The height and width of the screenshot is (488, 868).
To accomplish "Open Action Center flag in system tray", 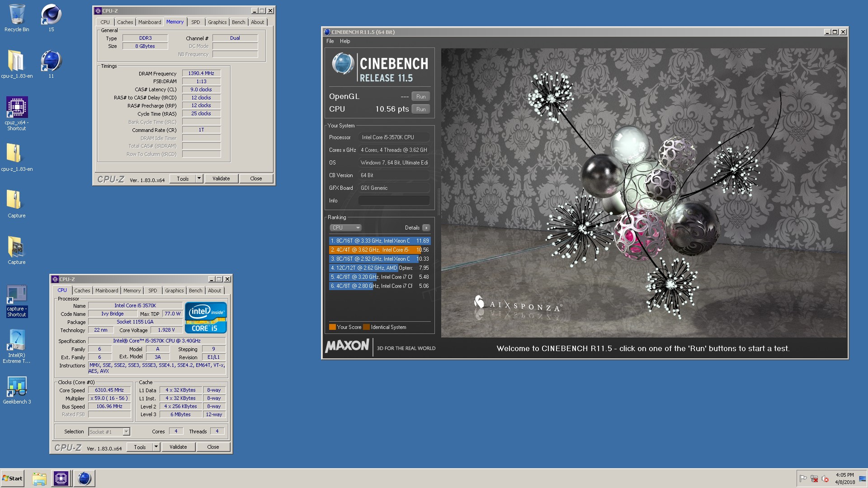I will [x=803, y=479].
